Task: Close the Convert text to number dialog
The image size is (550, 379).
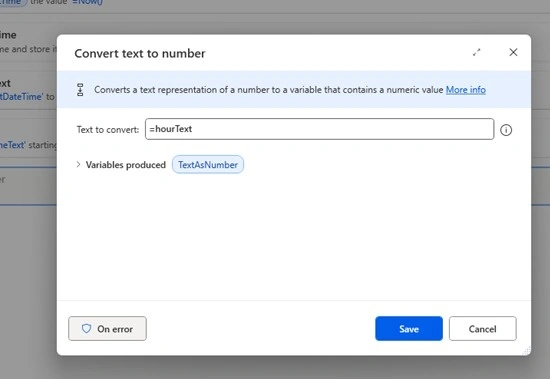Action: tap(513, 52)
